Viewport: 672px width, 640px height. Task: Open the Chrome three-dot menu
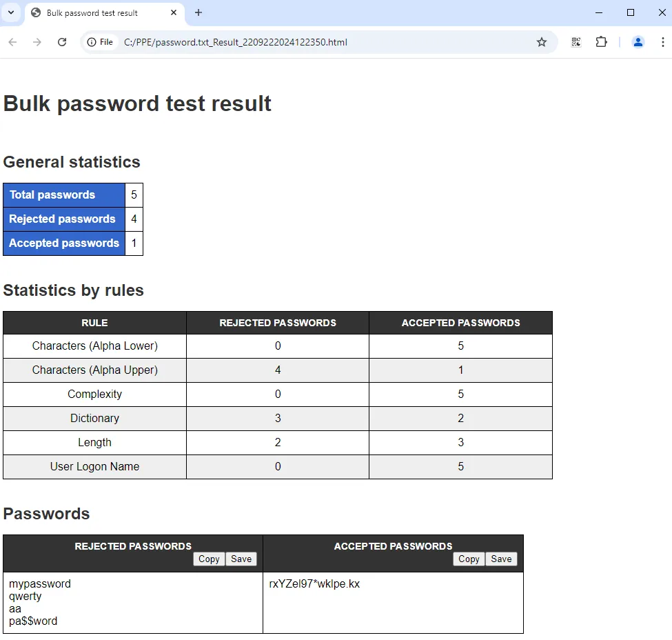coord(662,42)
